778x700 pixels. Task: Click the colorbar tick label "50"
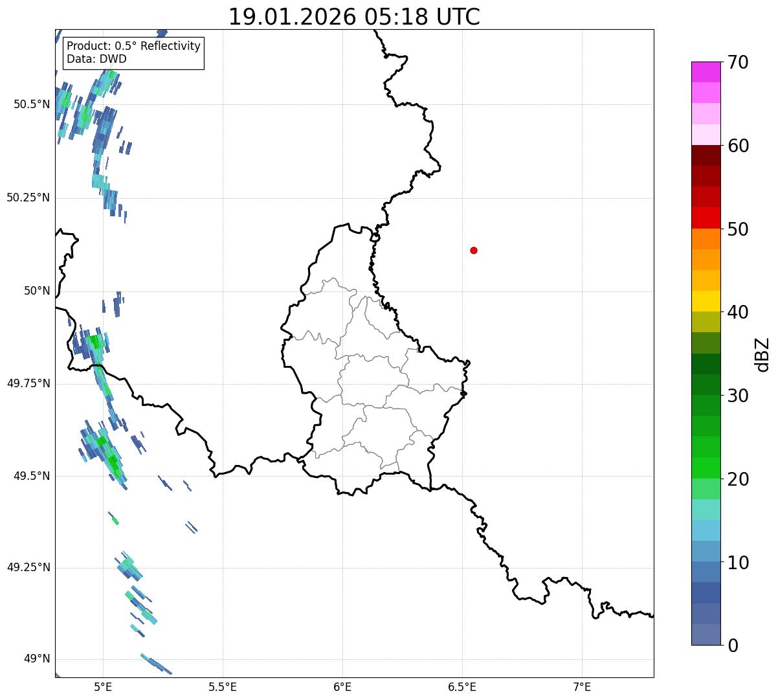(738, 229)
